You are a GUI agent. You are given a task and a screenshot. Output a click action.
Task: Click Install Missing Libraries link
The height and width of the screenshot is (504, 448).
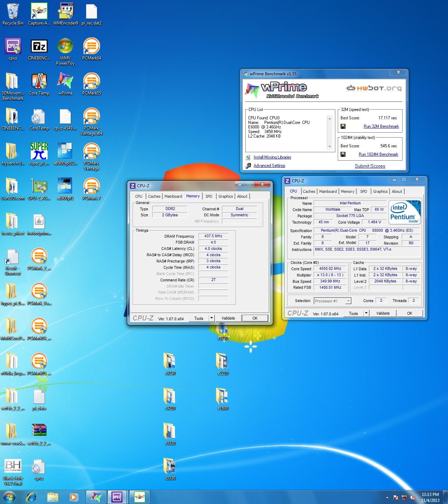pyautogui.click(x=272, y=157)
